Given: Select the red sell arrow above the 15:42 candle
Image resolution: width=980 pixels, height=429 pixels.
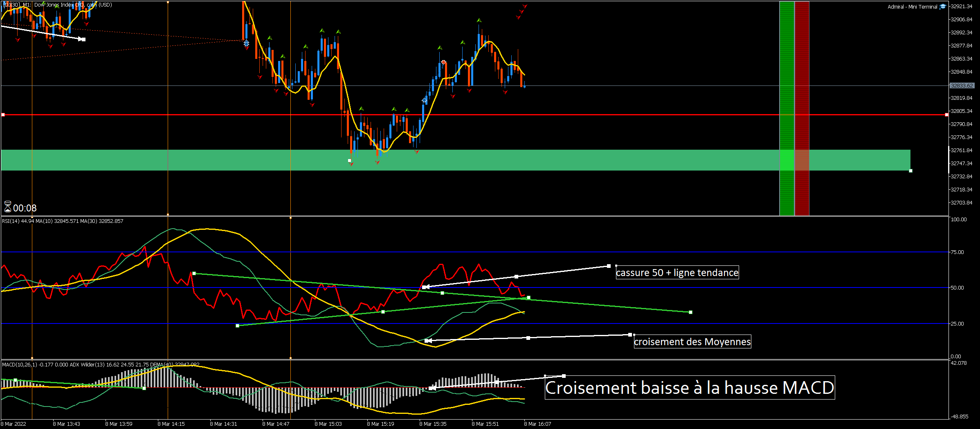Looking at the screenshot, I should point(443,62).
